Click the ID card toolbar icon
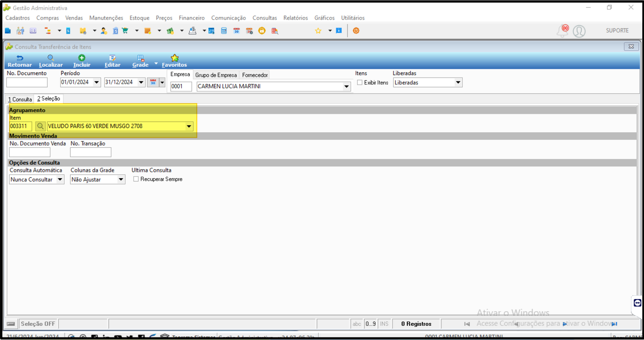Screen dimensions: 644x340 (x=33, y=31)
